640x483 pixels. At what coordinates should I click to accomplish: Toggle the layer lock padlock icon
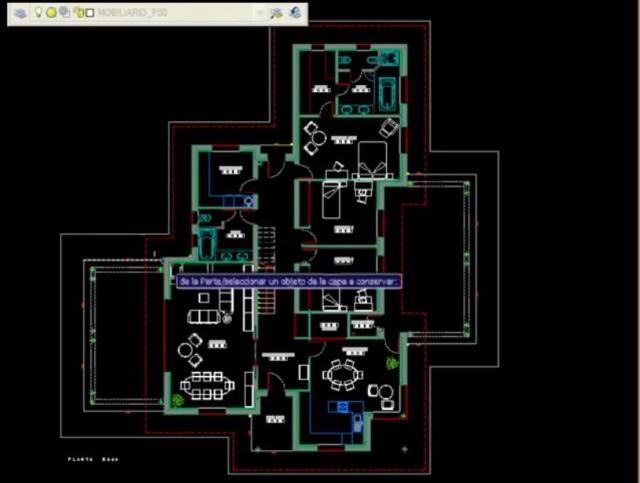click(x=79, y=13)
